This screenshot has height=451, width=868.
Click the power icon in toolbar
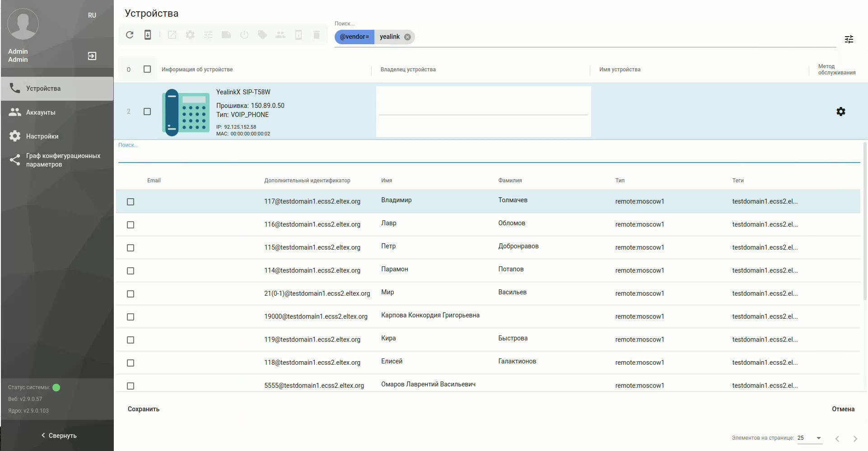coord(244,35)
